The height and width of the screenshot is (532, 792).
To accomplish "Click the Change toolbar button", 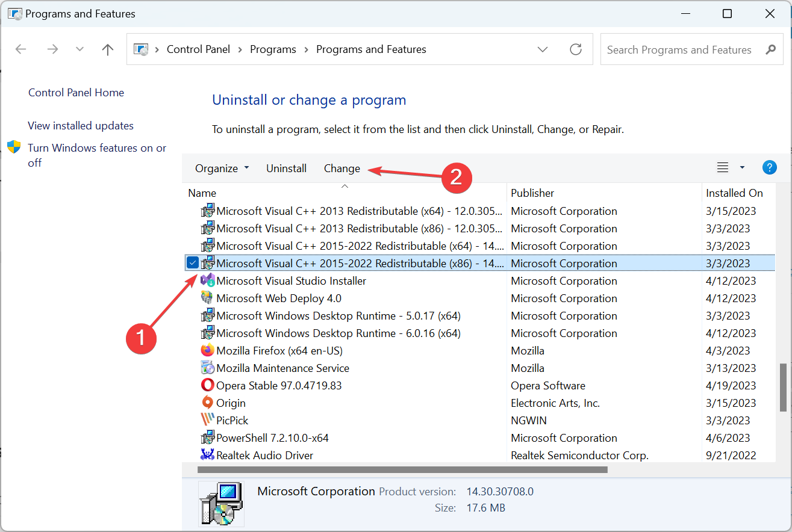I will [342, 169].
